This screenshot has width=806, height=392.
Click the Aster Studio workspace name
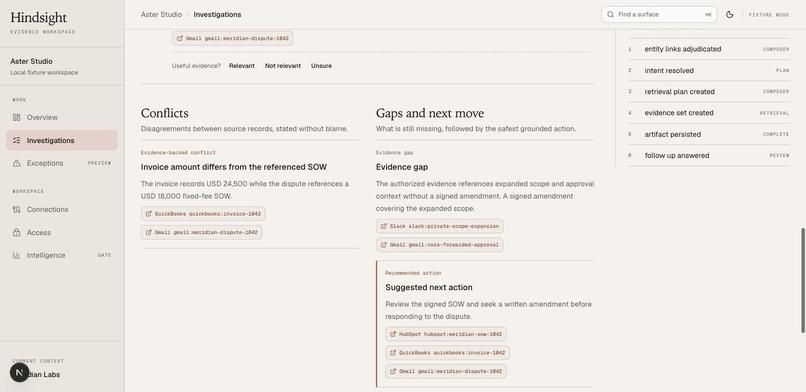31,61
